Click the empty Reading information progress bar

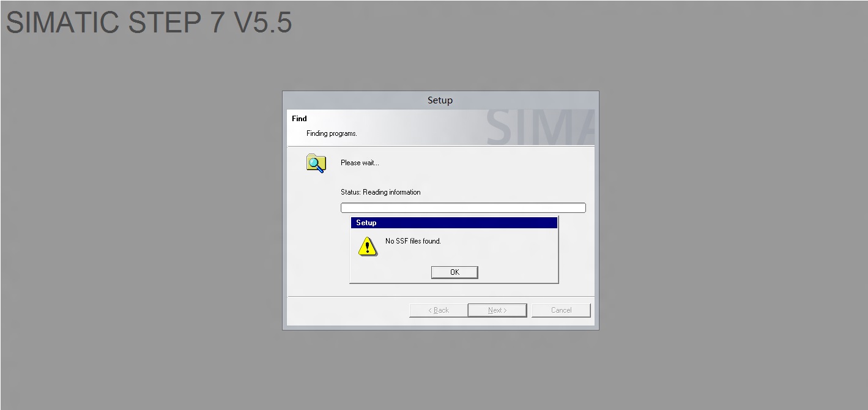click(x=463, y=208)
